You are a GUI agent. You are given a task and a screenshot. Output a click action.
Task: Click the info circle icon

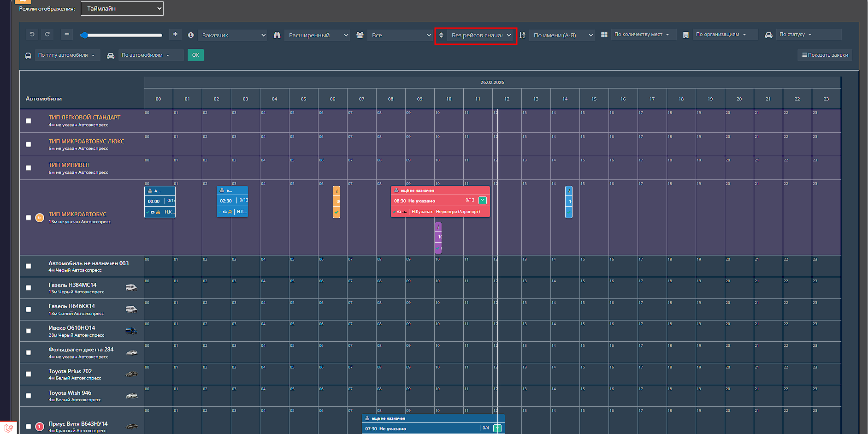pyautogui.click(x=191, y=35)
